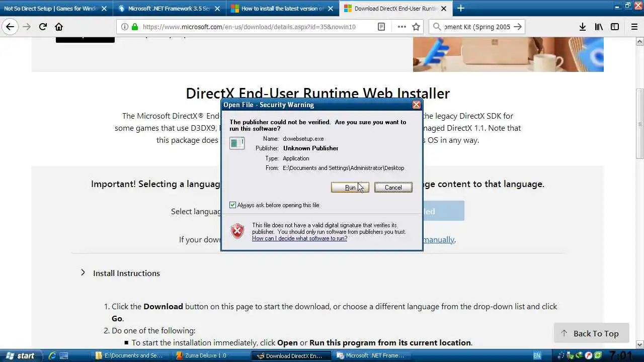The height and width of the screenshot is (362, 644).
Task: Click the manually download link
Action: click(x=438, y=240)
